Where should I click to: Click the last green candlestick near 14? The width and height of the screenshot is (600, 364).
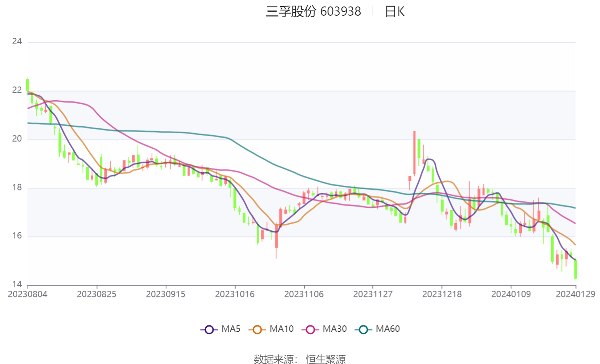pos(575,269)
